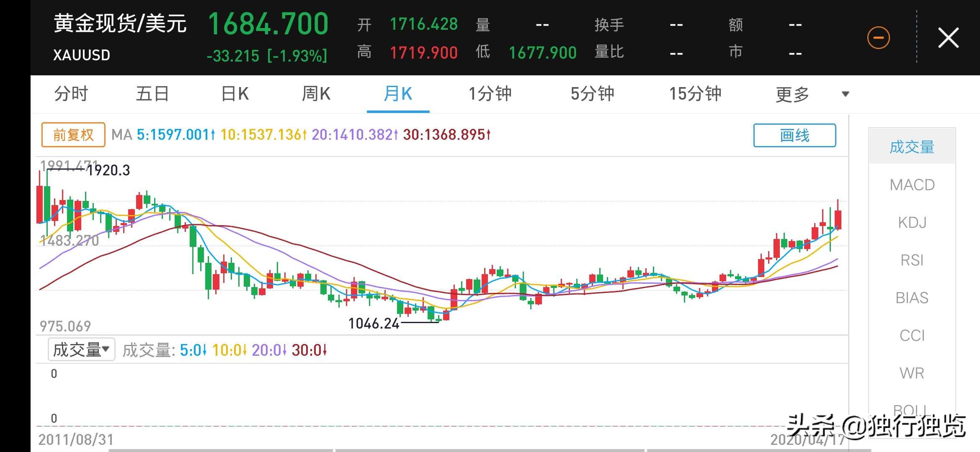
Task: Select the 1分钟 timeframe
Action: coord(490,94)
